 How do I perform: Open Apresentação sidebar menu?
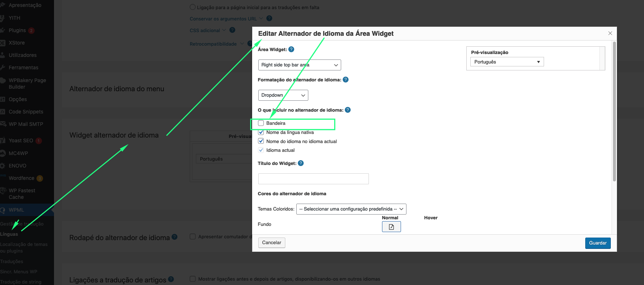(25, 5)
